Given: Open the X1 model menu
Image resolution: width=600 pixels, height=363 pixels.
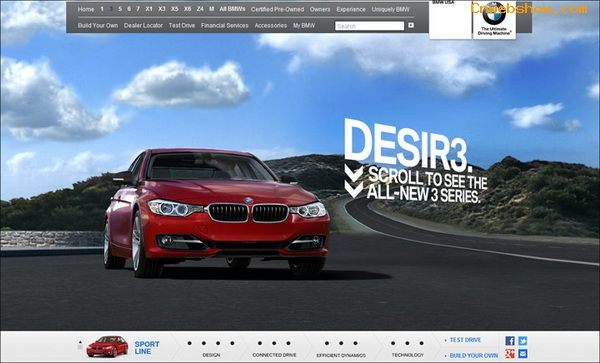Looking at the screenshot, I should [149, 9].
